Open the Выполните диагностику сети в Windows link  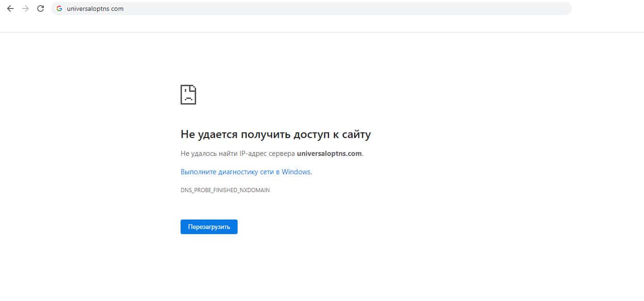[245, 172]
